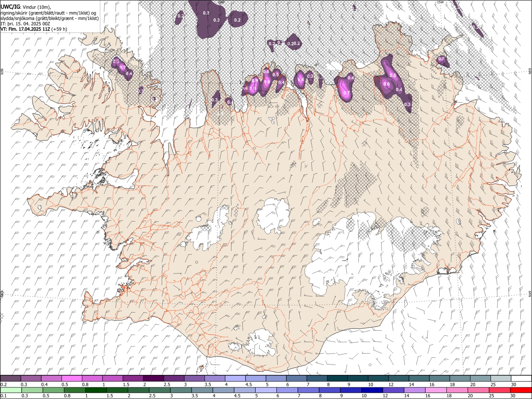
Task: Pick the top legend row's lavender swatch labeled 4
Action: (235, 378)
